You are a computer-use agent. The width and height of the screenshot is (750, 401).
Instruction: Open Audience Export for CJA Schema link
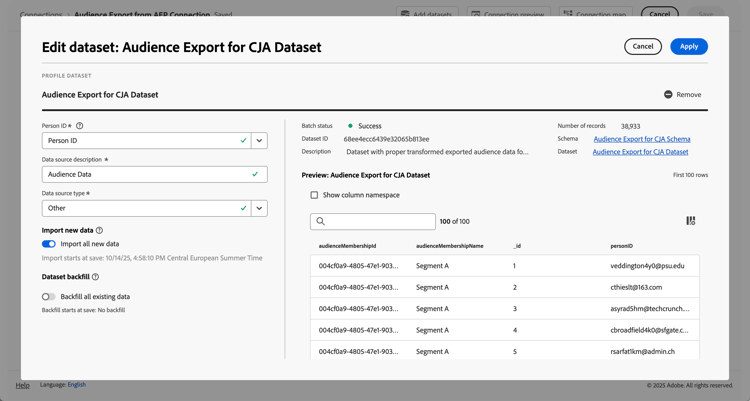[641, 139]
